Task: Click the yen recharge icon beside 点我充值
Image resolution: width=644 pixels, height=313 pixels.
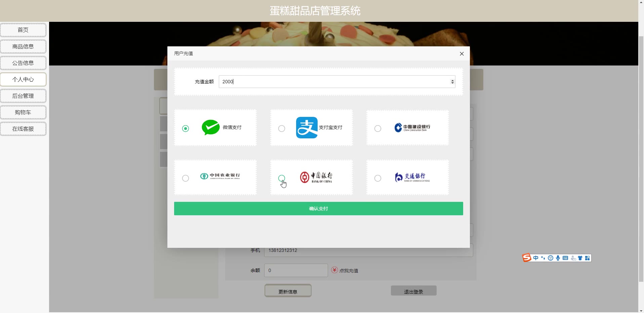Action: pyautogui.click(x=334, y=270)
